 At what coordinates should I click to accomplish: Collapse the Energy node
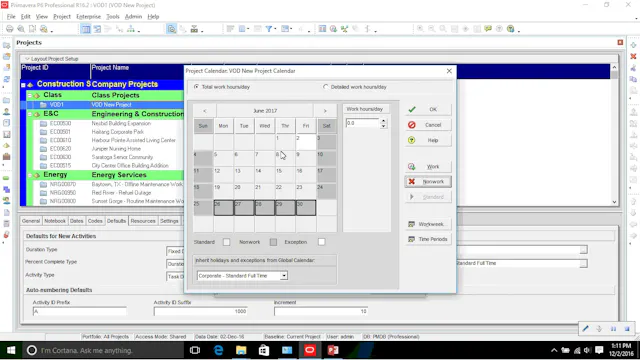(30, 175)
